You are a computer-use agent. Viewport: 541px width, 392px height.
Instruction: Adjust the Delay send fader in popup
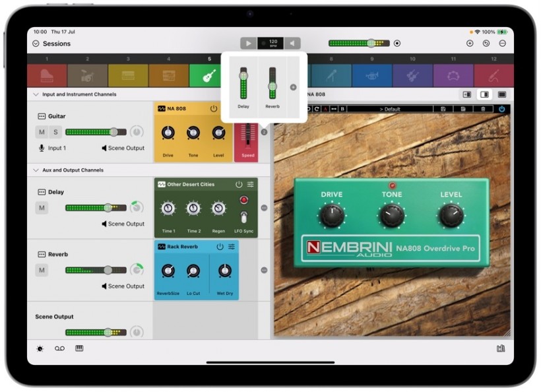pyautogui.click(x=243, y=83)
